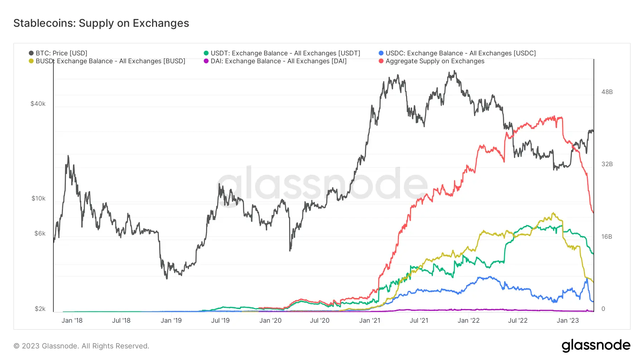Viewport: 644px width, 362px height.
Task: Click the green USDT legend dot
Action: pyautogui.click(x=206, y=53)
